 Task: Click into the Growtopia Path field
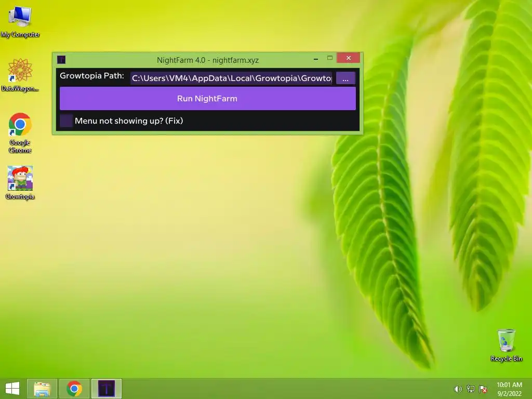[x=231, y=78]
